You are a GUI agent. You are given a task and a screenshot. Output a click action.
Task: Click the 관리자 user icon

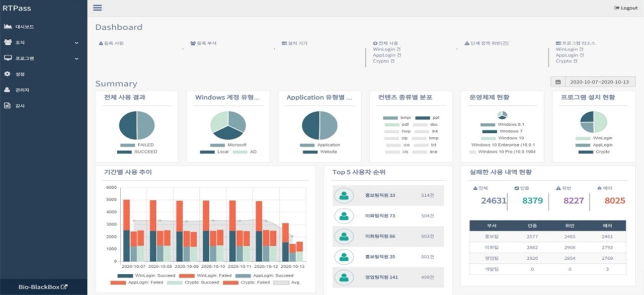[x=7, y=90]
